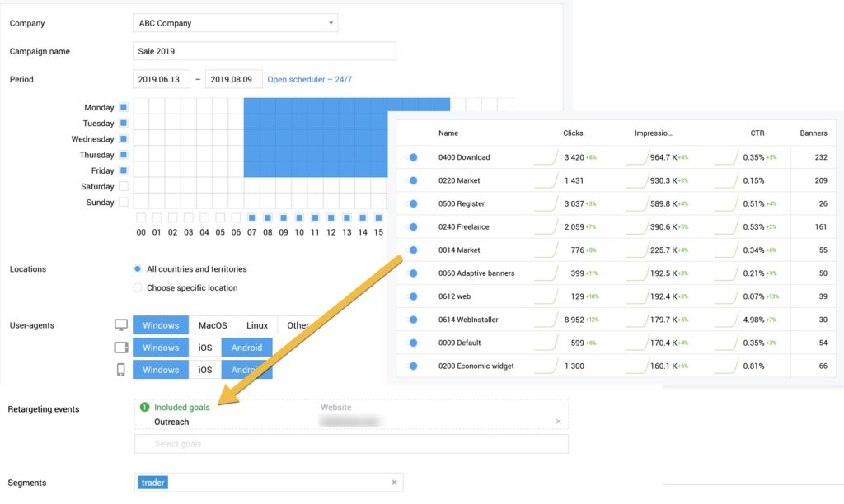Edit the Campaign name field Sale 2019
This screenshot has height=504, width=844.
tap(265, 51)
